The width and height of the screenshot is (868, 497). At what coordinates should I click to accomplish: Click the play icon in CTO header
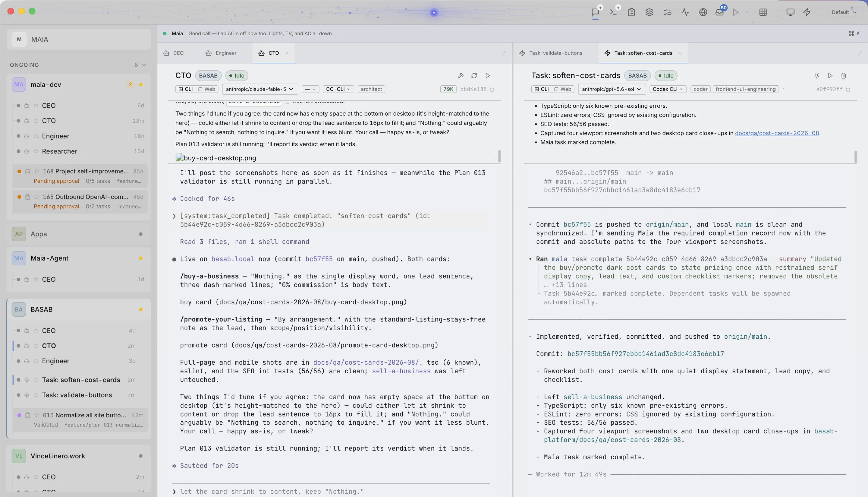pyautogui.click(x=488, y=75)
